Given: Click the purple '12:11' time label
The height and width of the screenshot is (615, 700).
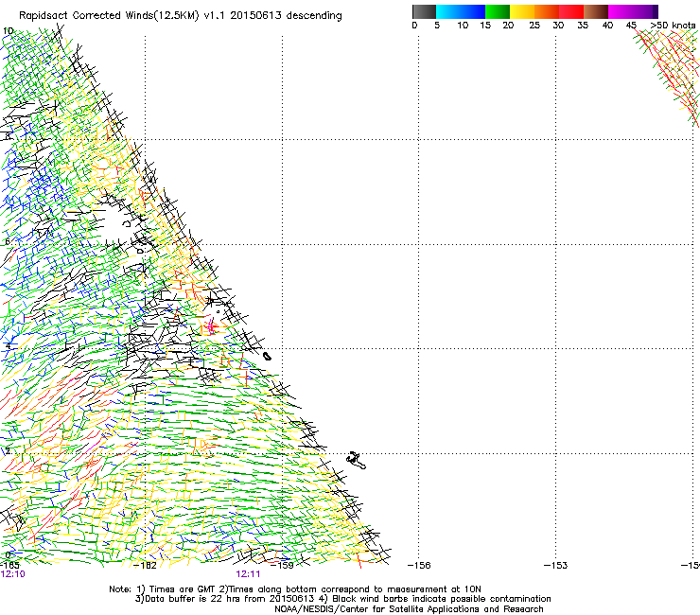Looking at the screenshot, I should [x=248, y=574].
